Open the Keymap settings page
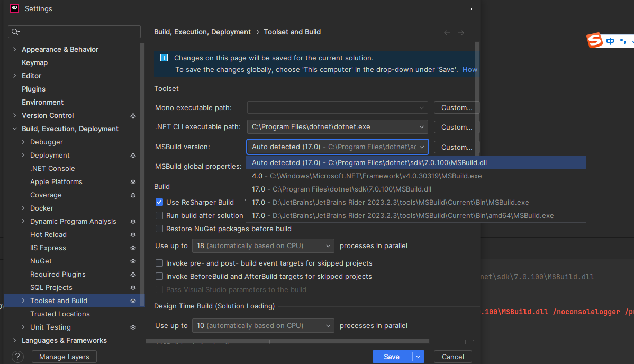634x364 pixels. [x=35, y=62]
